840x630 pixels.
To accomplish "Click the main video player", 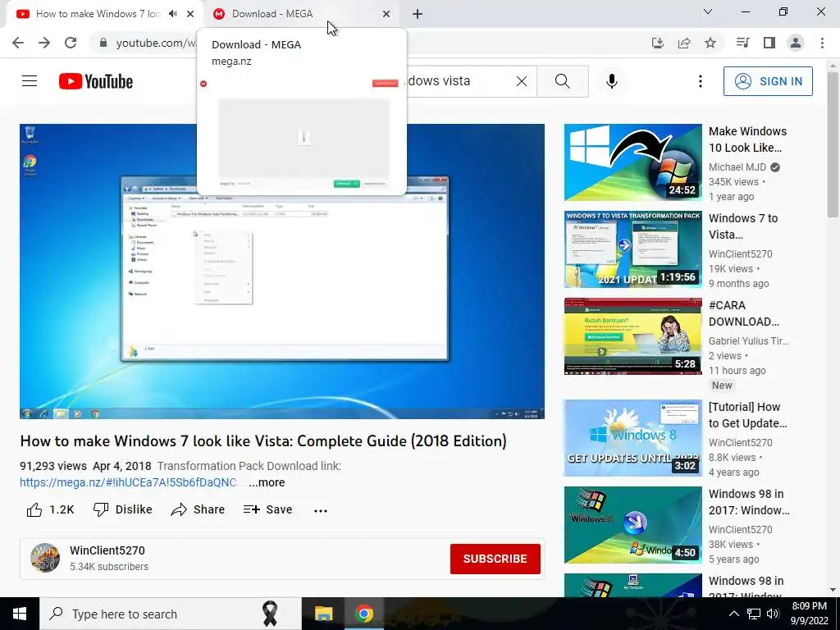I will tap(282, 271).
